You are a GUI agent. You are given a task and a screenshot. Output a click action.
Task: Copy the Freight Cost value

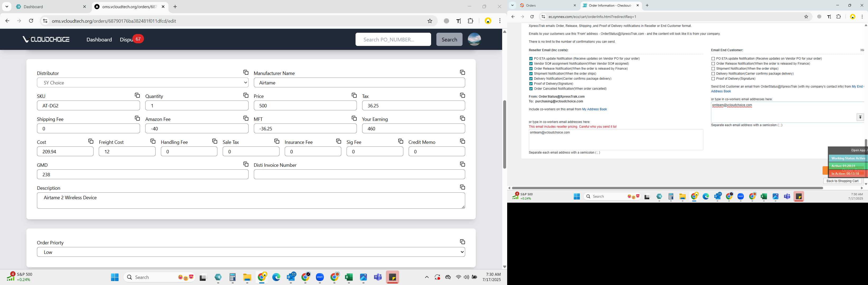pyautogui.click(x=153, y=141)
